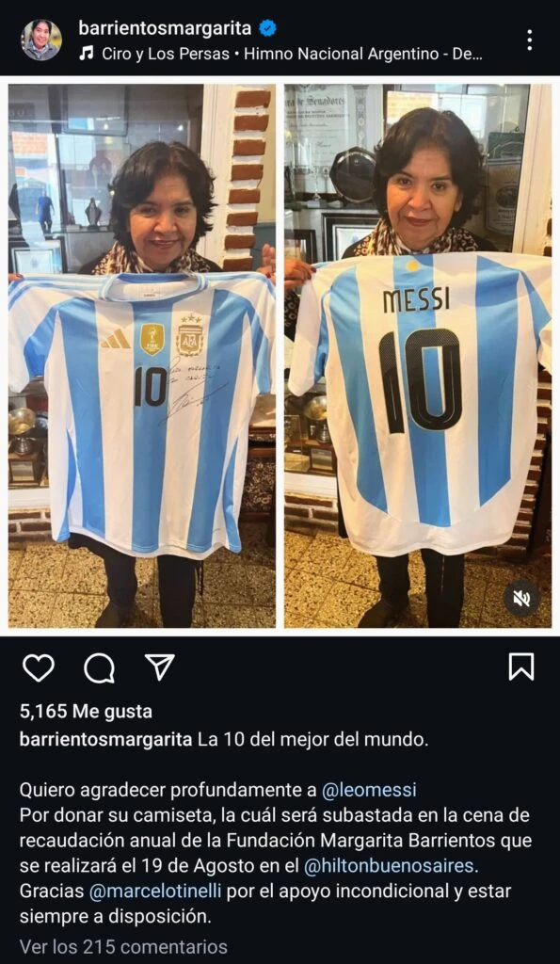The width and height of the screenshot is (560, 964).
Task: Unmute audio with the muted speaker icon
Action: (521, 598)
